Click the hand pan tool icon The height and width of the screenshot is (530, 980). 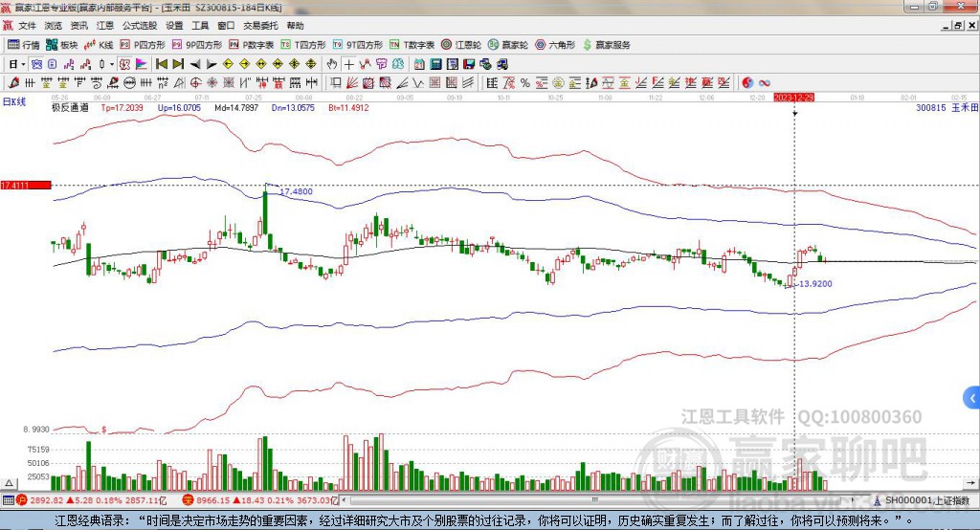[332, 64]
